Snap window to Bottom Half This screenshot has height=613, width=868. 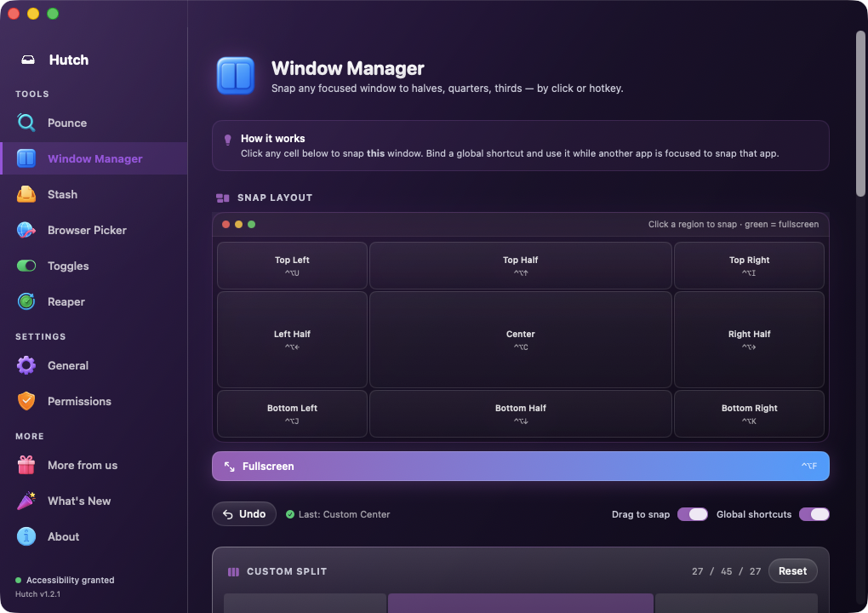(x=520, y=414)
